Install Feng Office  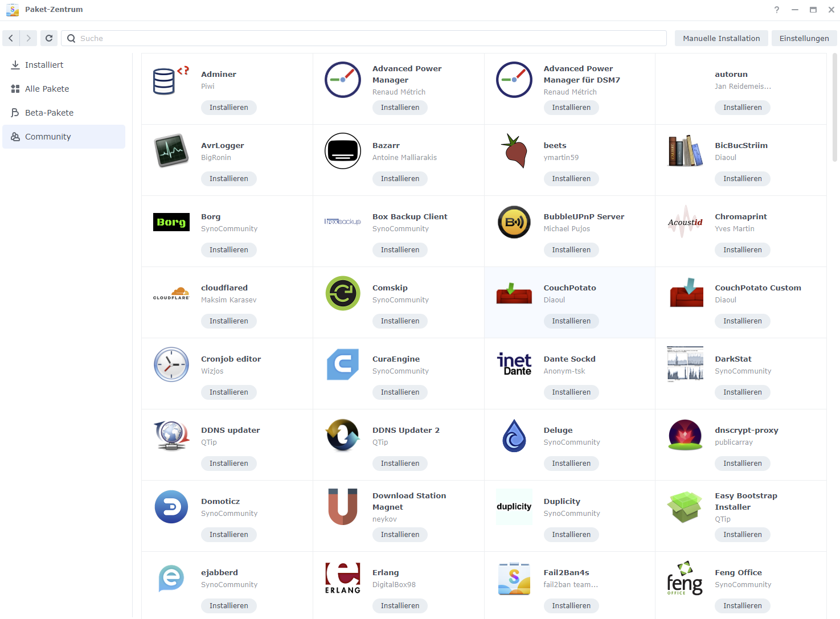743,606
